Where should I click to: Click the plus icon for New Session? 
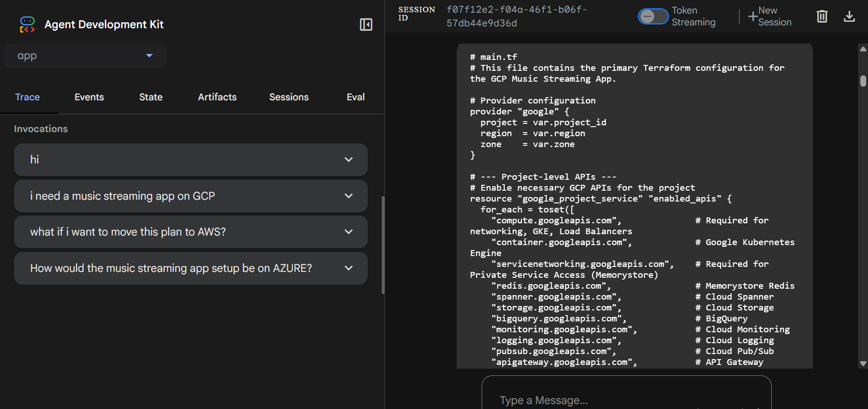click(753, 16)
